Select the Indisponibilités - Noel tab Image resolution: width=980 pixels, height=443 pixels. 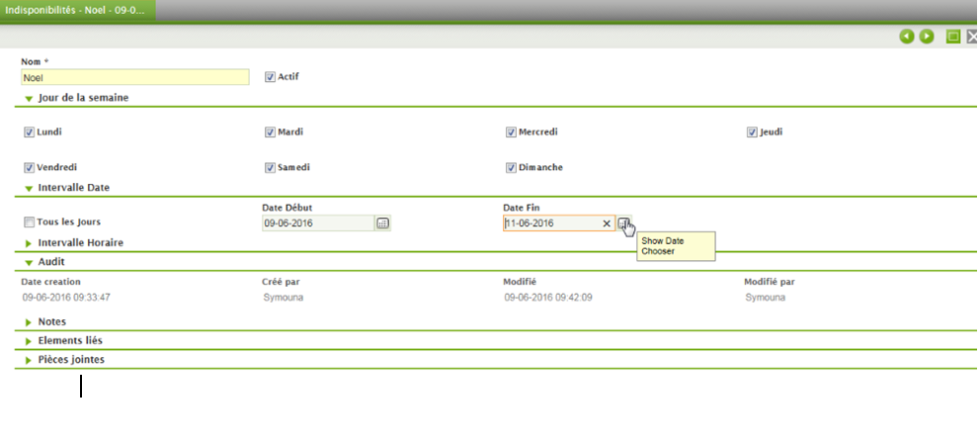78,12
